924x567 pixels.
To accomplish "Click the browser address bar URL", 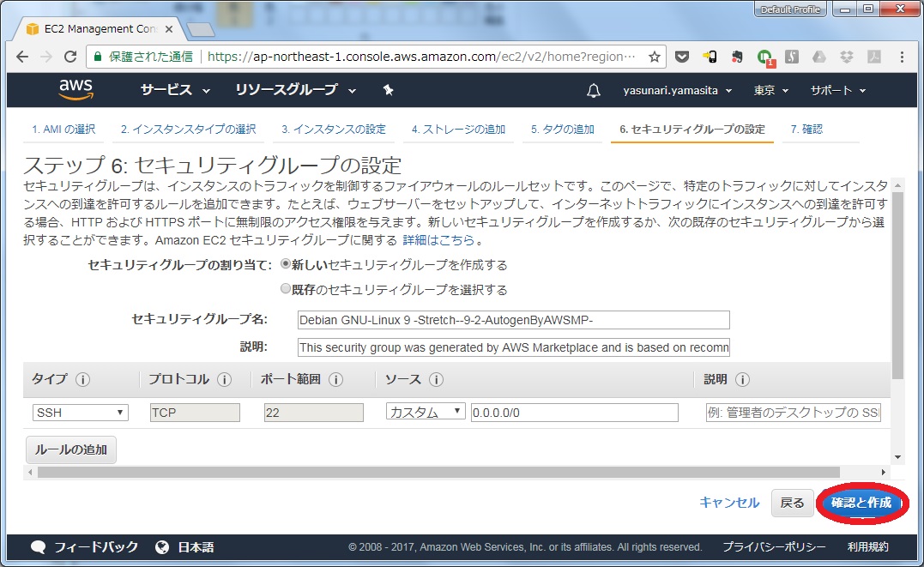I will point(421,57).
